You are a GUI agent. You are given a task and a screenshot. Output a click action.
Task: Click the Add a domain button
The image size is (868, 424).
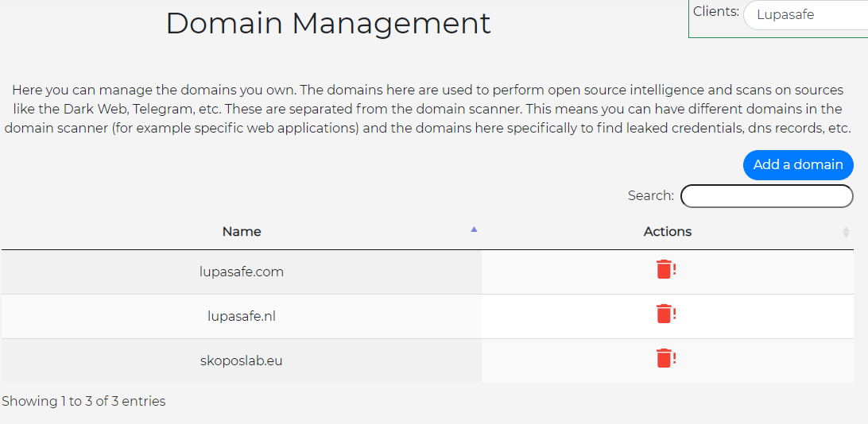tap(798, 164)
